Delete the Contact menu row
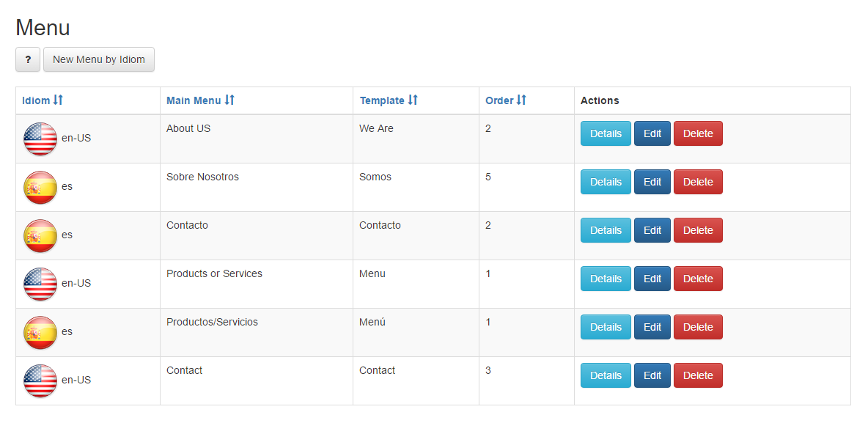This screenshot has height=423, width=868. coord(698,375)
